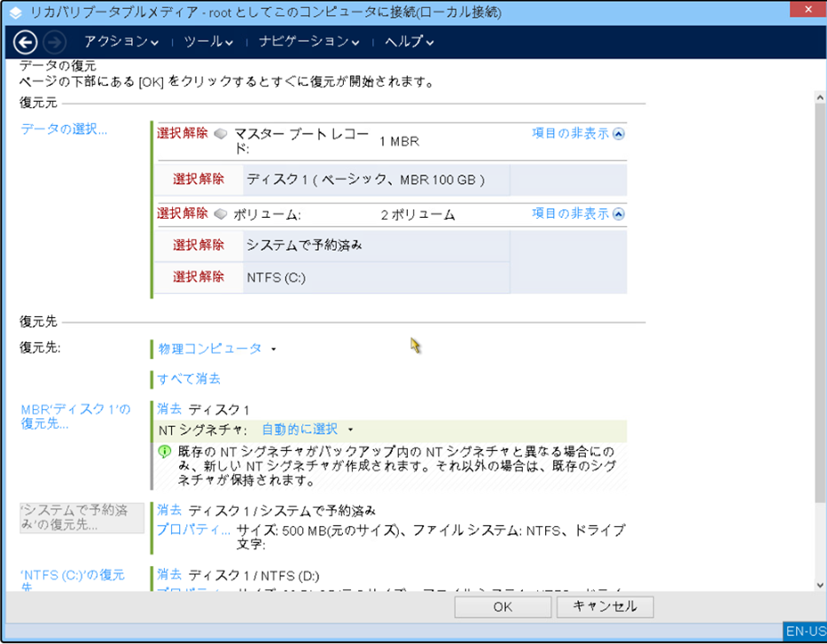Click the back navigation arrow
The height and width of the screenshot is (644, 827).
point(26,42)
